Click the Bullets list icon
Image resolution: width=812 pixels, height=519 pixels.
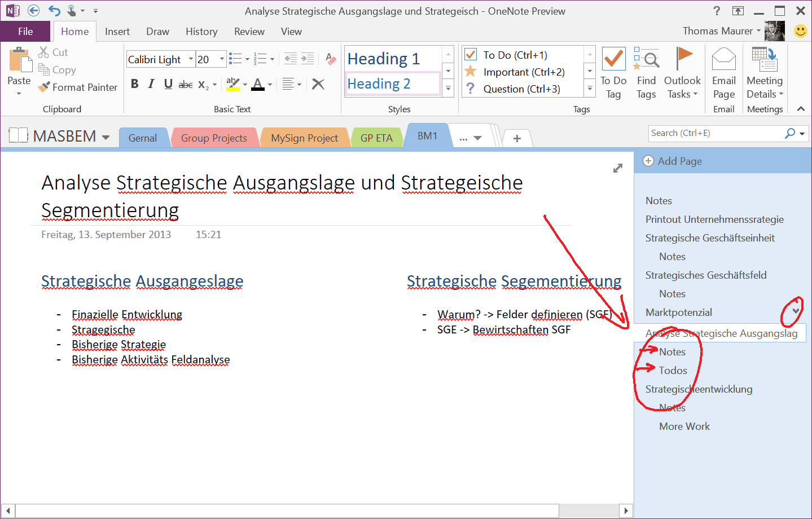tap(235, 59)
